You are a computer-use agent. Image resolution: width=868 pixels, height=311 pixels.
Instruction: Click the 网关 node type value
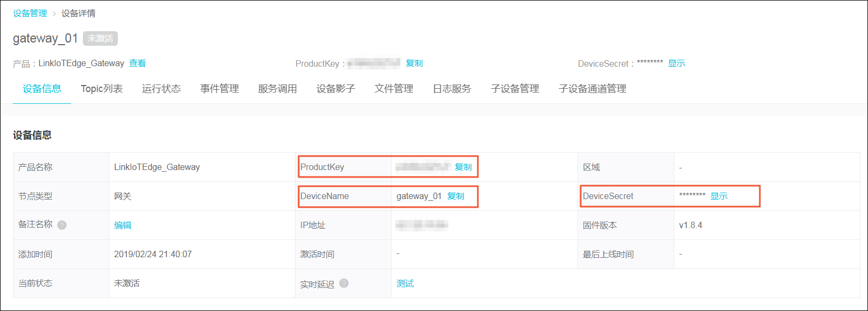click(x=123, y=196)
